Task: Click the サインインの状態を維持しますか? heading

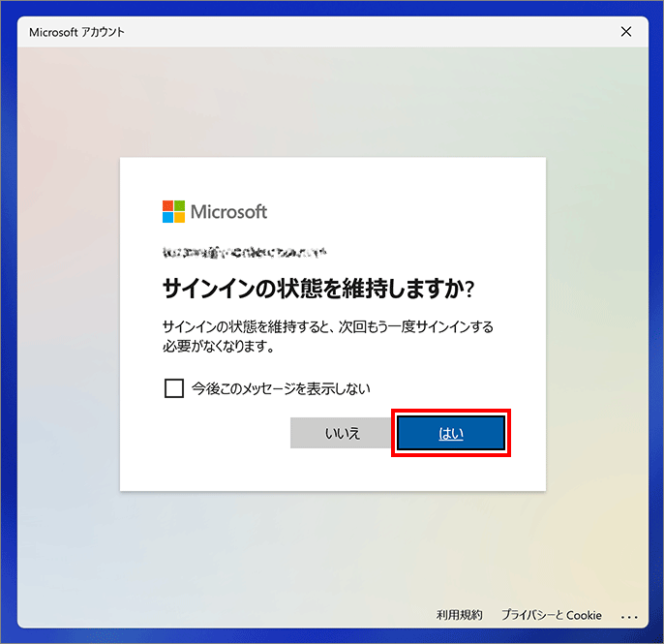Action: [x=318, y=289]
